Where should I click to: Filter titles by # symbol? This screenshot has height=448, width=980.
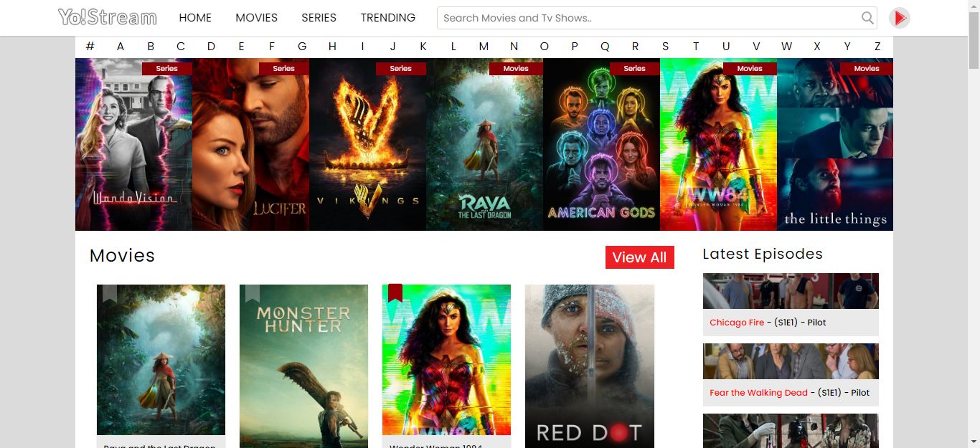(90, 47)
